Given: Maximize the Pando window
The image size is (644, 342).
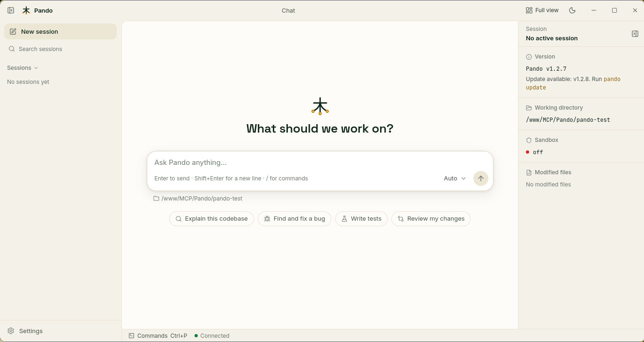Looking at the screenshot, I should [614, 10].
